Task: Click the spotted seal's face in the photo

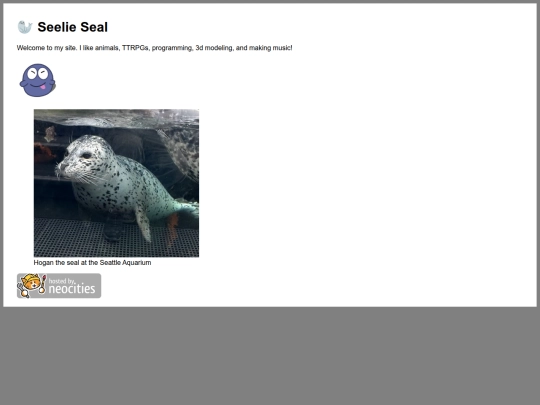Action: pos(76,158)
